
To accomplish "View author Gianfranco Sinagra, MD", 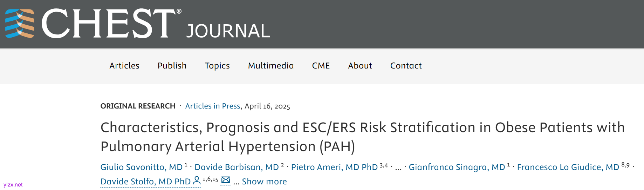I will (457, 167).
